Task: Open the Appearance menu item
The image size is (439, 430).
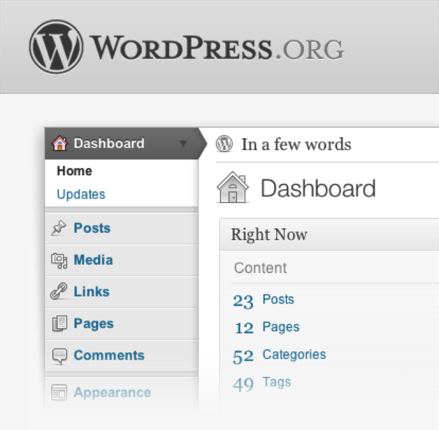Action: click(x=122, y=393)
